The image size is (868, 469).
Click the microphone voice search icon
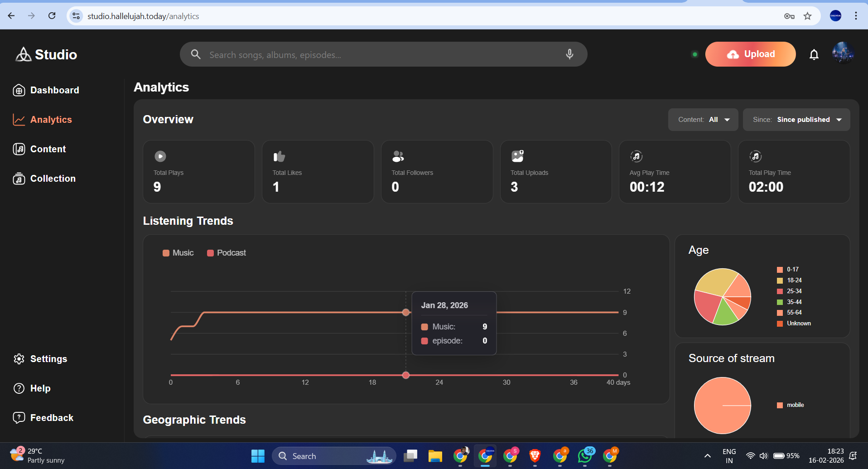pos(569,54)
